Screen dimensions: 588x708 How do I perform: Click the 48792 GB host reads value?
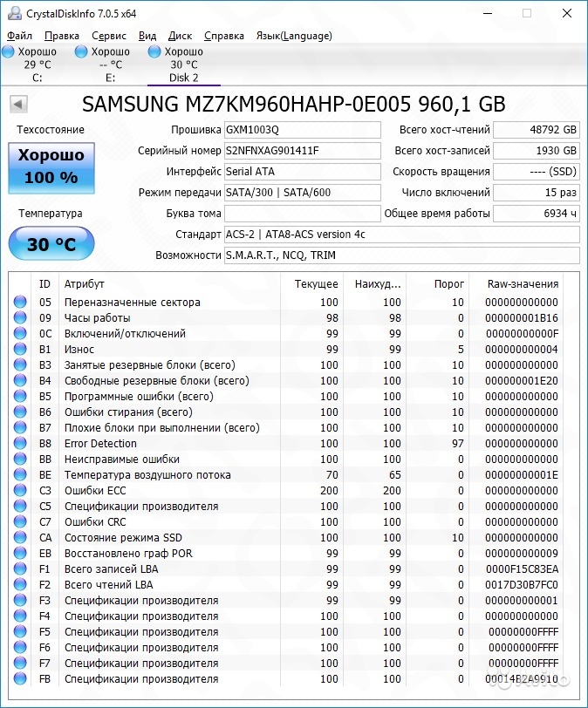(536, 130)
